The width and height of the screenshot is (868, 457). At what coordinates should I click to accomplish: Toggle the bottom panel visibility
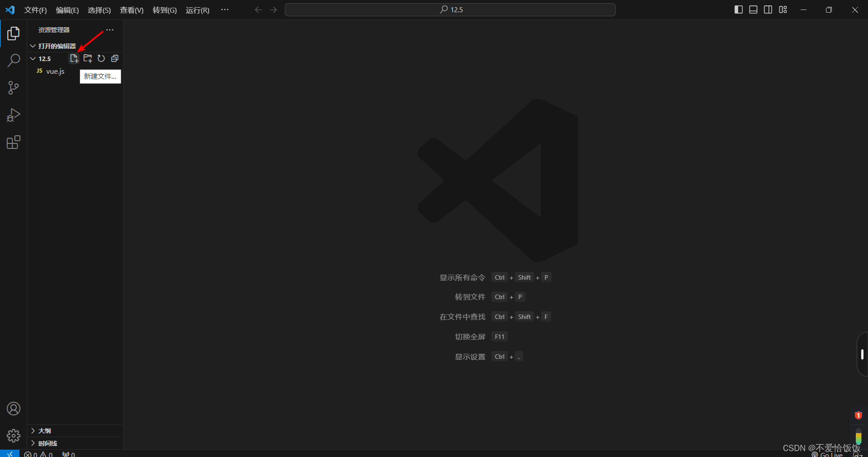pos(753,10)
